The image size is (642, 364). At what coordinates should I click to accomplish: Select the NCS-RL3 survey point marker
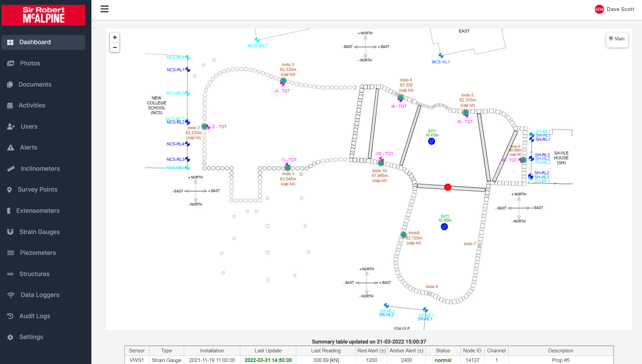click(x=188, y=159)
